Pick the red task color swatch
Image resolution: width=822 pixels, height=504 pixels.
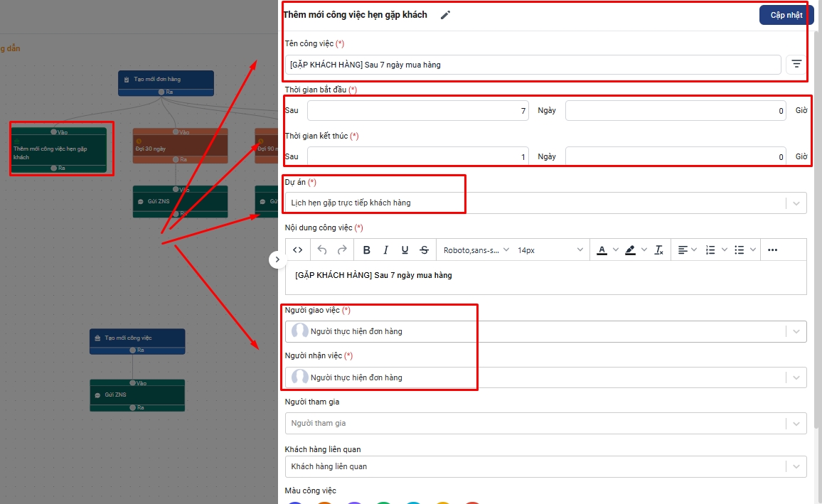coord(473,502)
